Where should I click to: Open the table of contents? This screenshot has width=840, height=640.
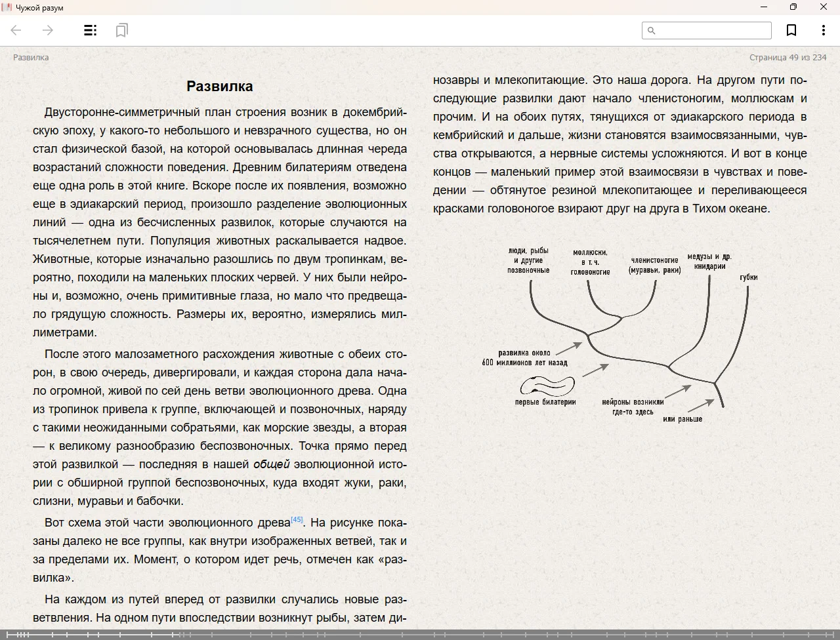[x=91, y=30]
